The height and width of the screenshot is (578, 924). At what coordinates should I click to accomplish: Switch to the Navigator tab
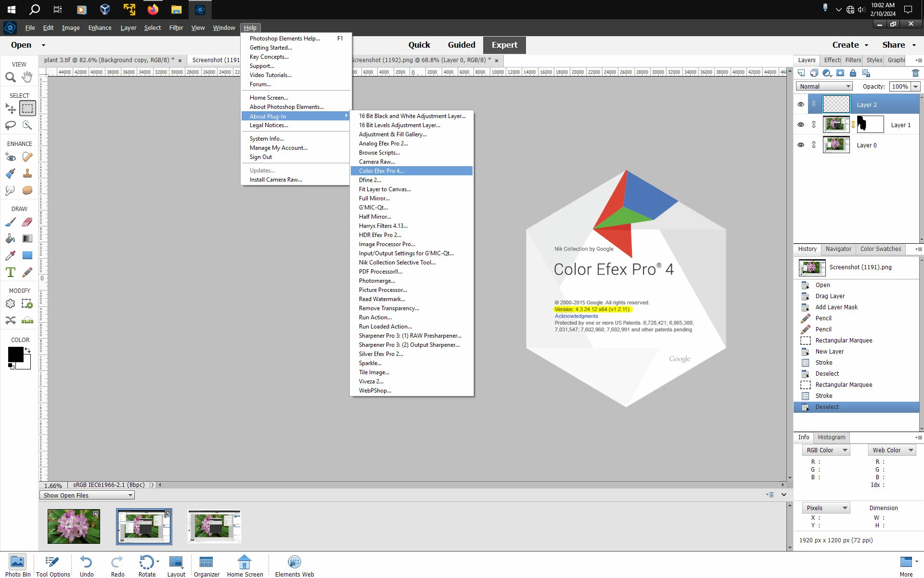tap(838, 249)
